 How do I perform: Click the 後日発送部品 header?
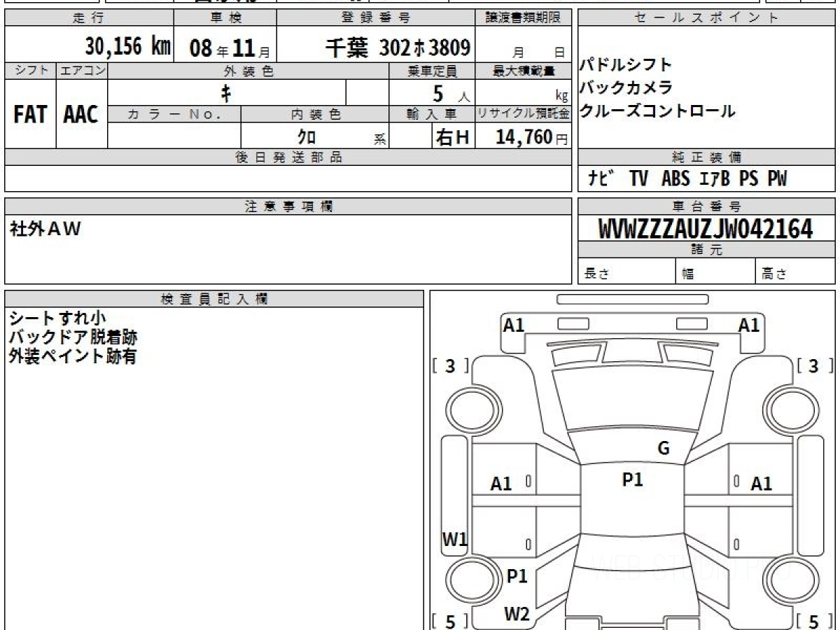point(288,157)
